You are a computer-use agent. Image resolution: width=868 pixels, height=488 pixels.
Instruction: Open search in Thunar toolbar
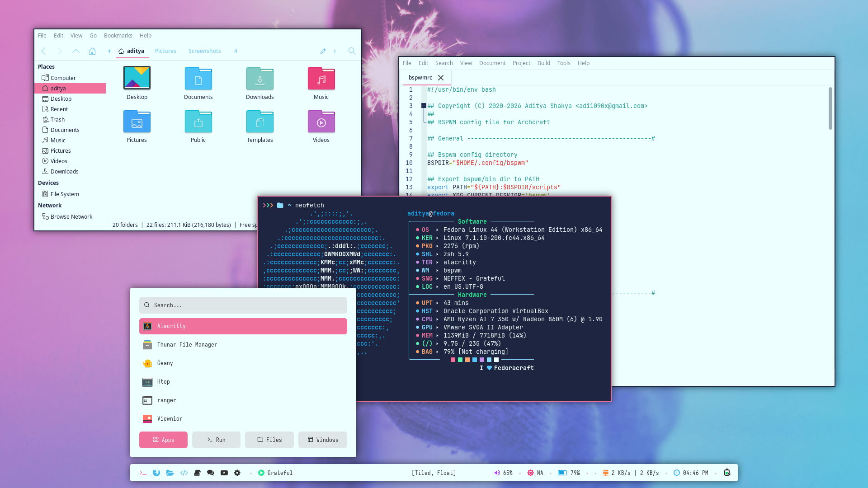pyautogui.click(x=352, y=51)
